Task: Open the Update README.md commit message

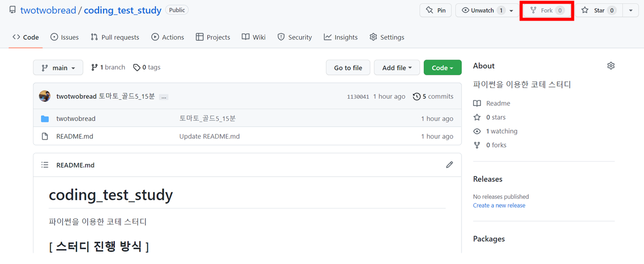Action: (x=209, y=136)
